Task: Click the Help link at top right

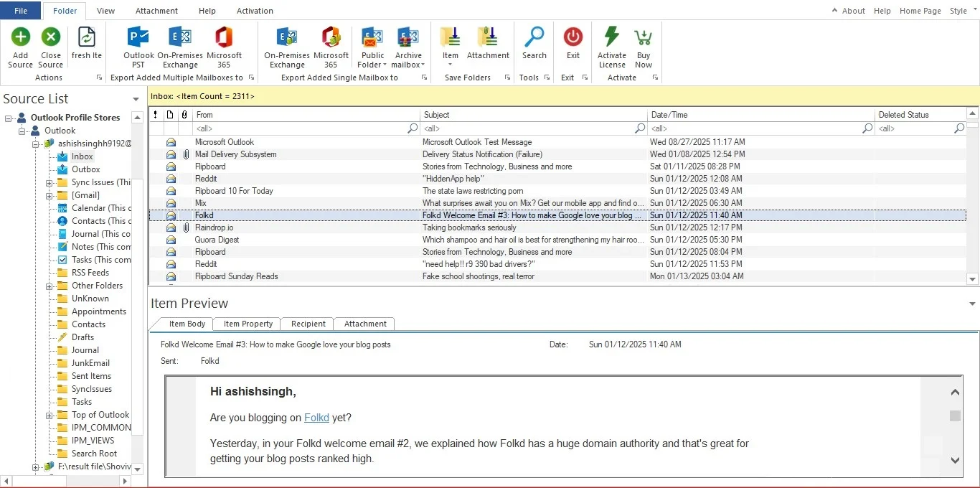Action: click(882, 11)
